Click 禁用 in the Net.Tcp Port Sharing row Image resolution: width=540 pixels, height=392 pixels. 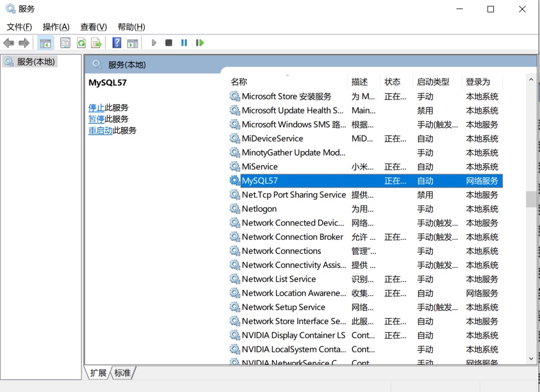point(425,195)
